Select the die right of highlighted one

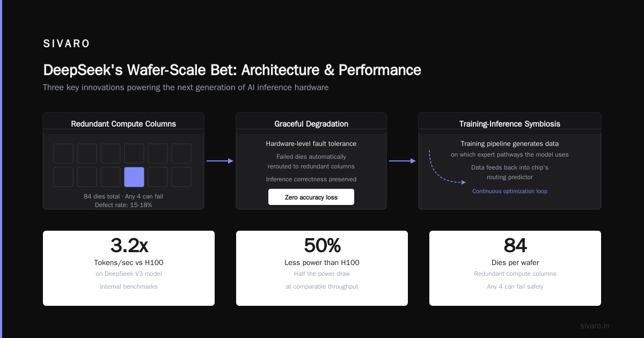tap(158, 177)
